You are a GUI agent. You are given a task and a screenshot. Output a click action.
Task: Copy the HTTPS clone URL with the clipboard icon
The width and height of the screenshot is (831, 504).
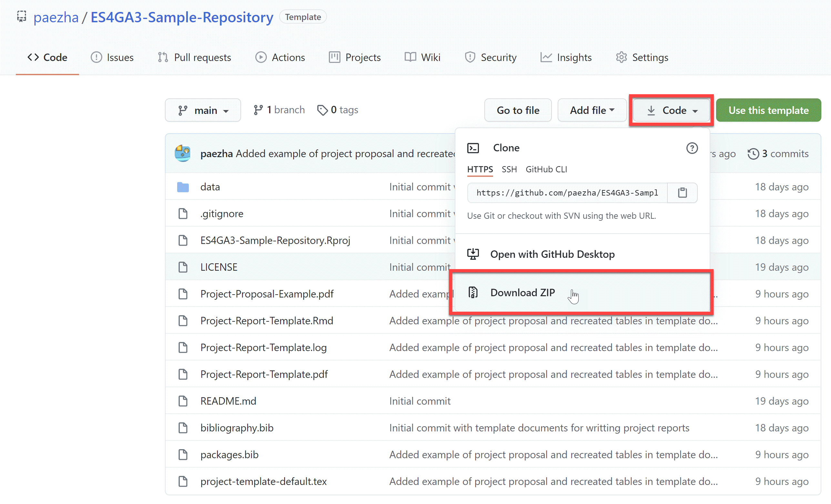(682, 193)
